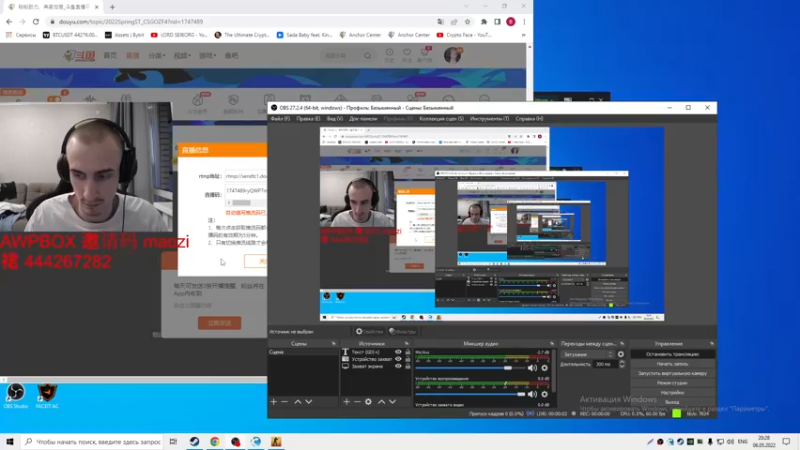Toggle lock on Устройство захвата source
The image size is (800, 450).
[x=408, y=359]
